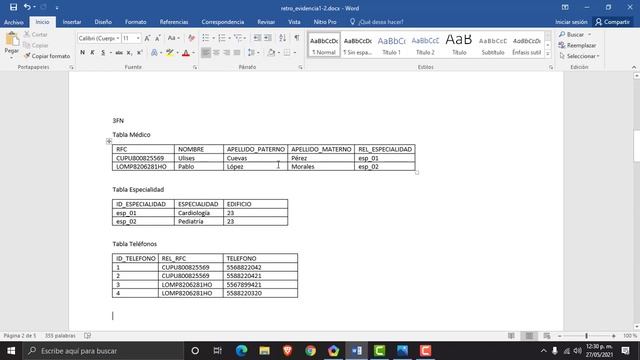Toggle underline (S) formatting
The image size is (640, 360).
point(103,52)
